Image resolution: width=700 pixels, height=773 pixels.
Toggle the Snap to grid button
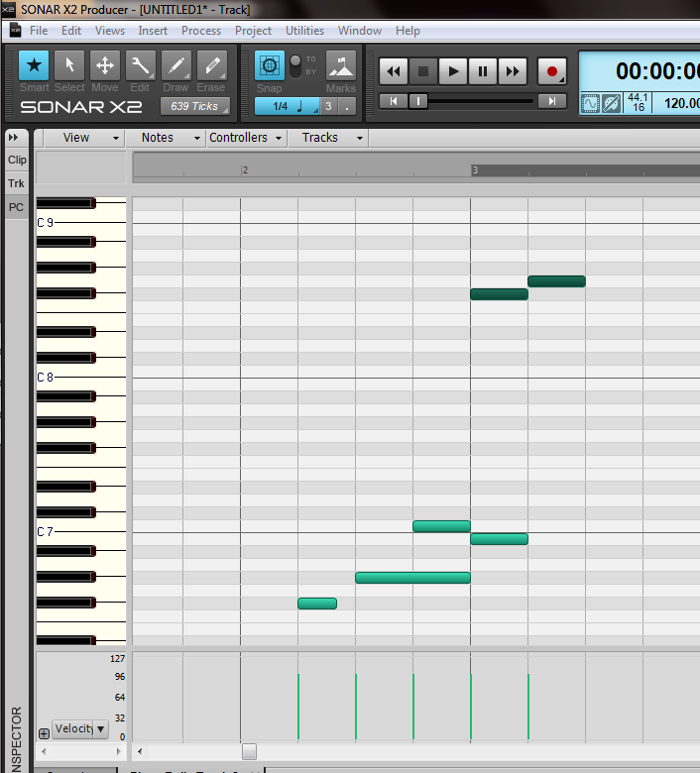(x=269, y=66)
